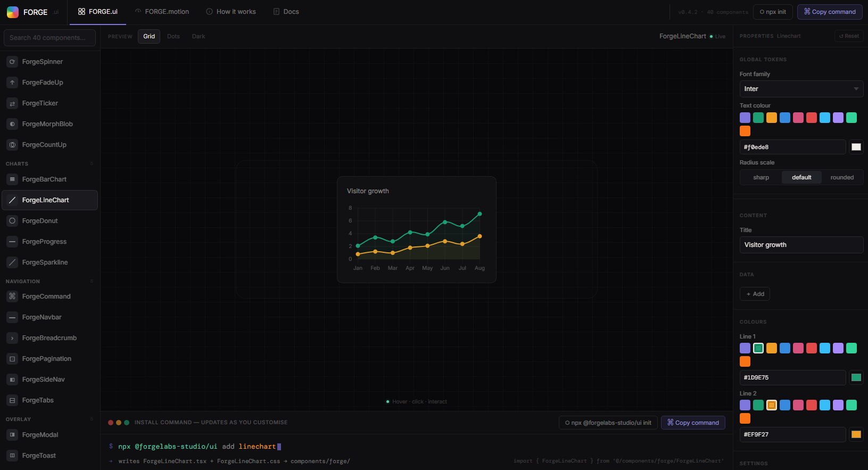This screenshot has height=470, width=868.
Task: Click the ForgeProgress icon
Action: click(12, 242)
